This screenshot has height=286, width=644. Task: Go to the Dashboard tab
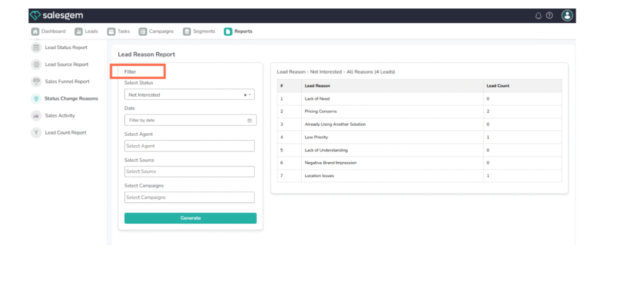point(48,31)
